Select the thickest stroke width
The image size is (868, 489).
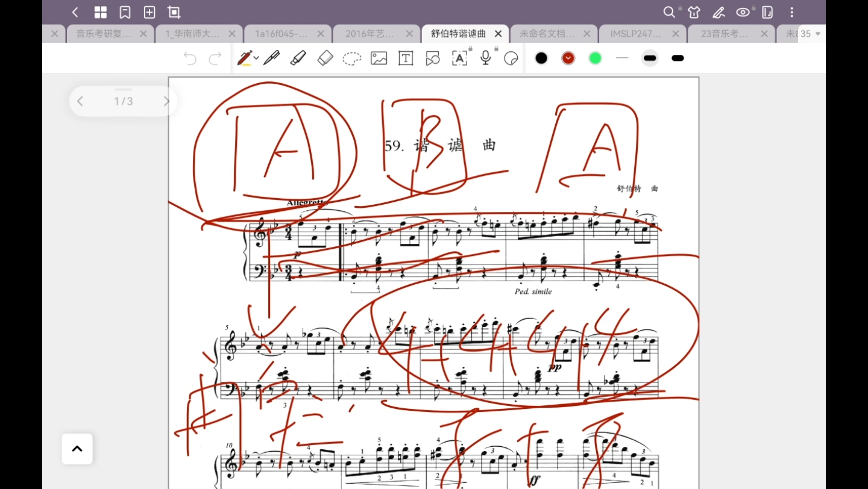click(x=678, y=58)
